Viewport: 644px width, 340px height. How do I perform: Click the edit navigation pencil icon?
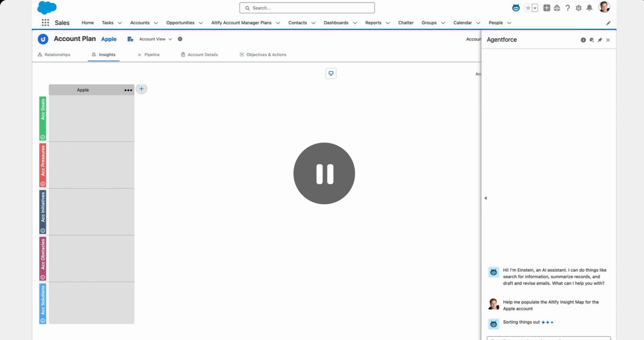(x=608, y=23)
